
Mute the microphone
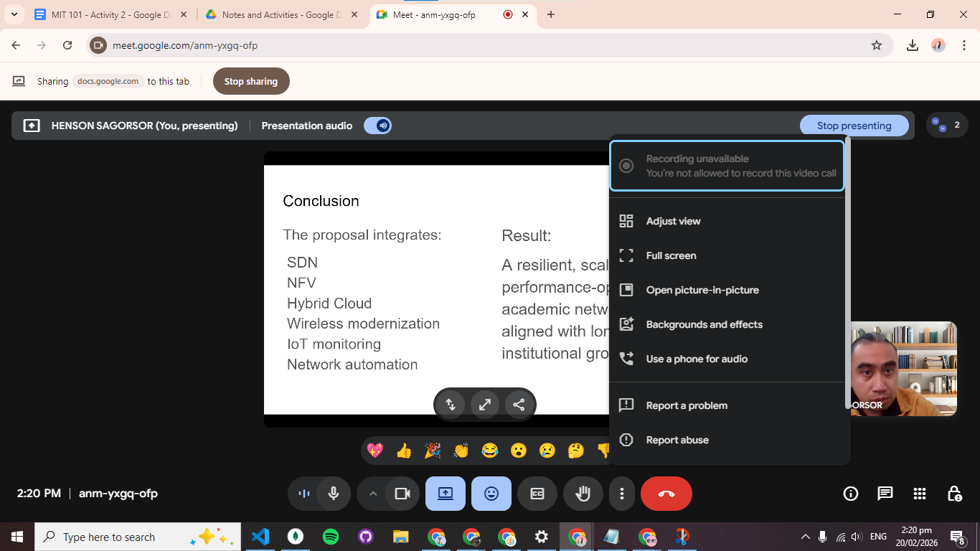click(x=333, y=494)
